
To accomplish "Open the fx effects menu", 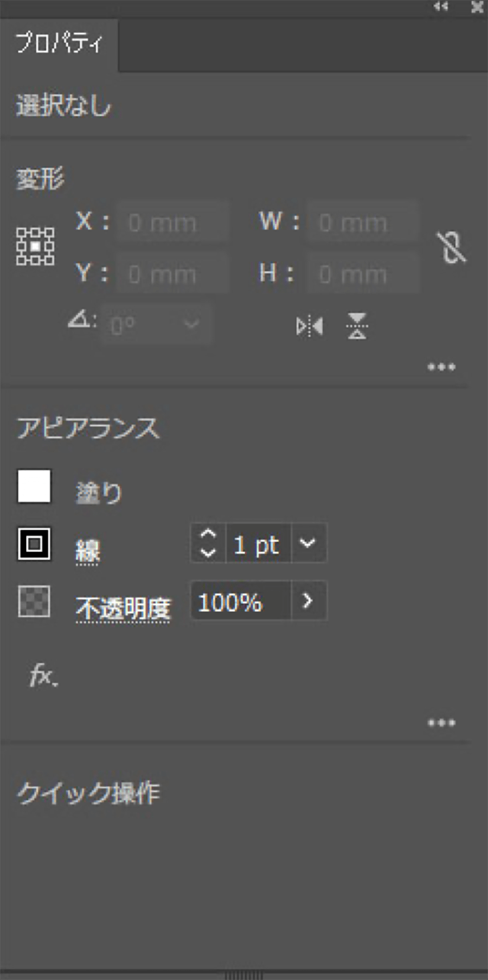I will coord(43,676).
